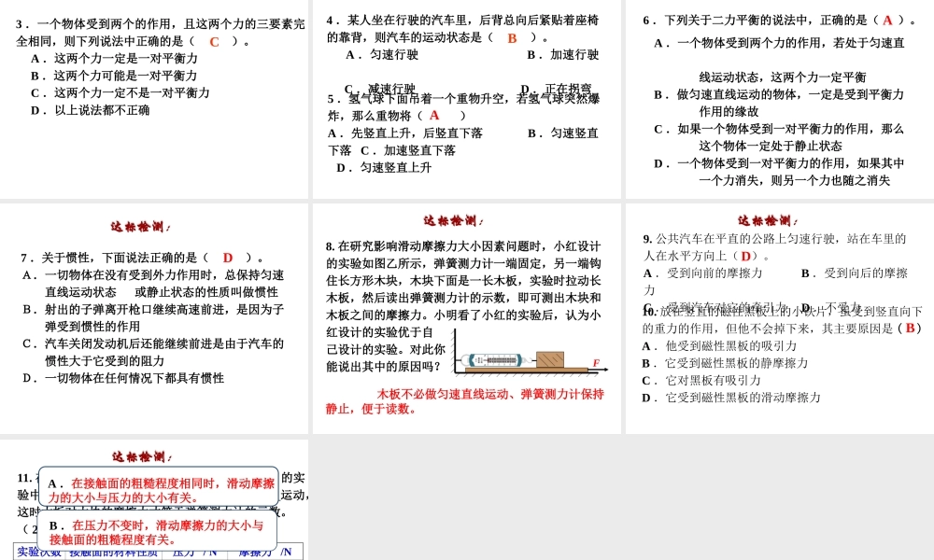Click the red answer D in question 9
Screen dimensions: 934x560
(745, 256)
